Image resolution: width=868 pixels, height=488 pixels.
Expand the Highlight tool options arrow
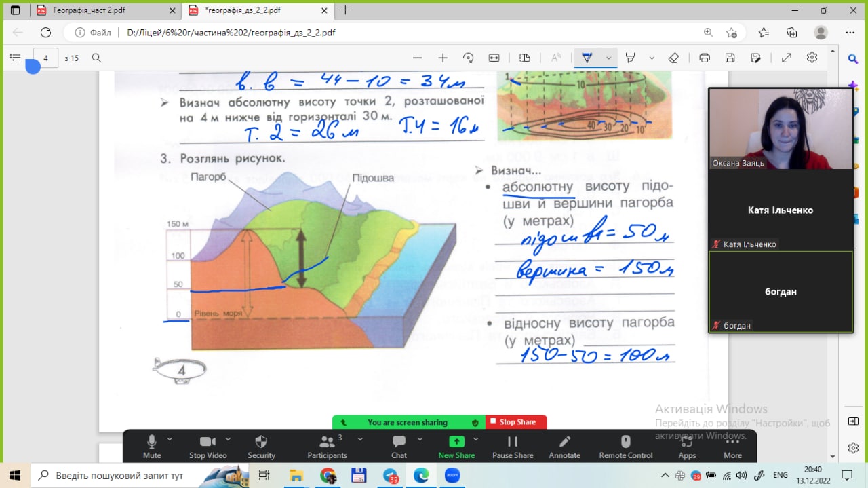(652, 58)
